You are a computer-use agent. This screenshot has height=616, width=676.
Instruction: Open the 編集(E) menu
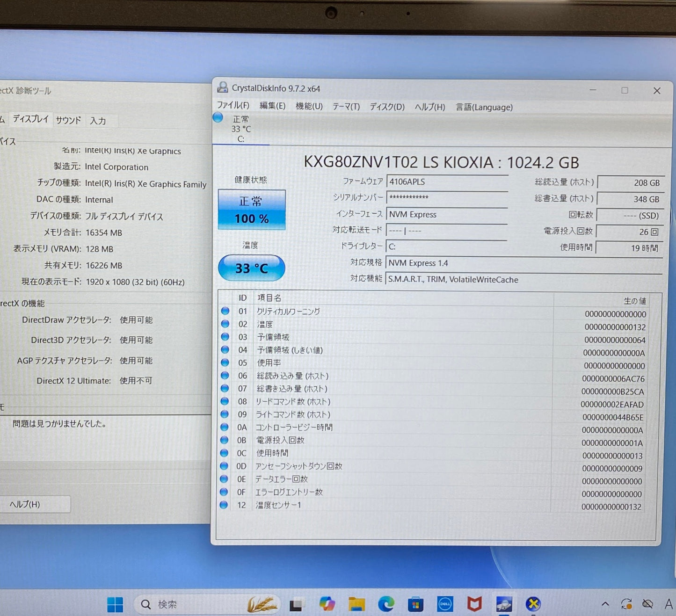coord(272,106)
